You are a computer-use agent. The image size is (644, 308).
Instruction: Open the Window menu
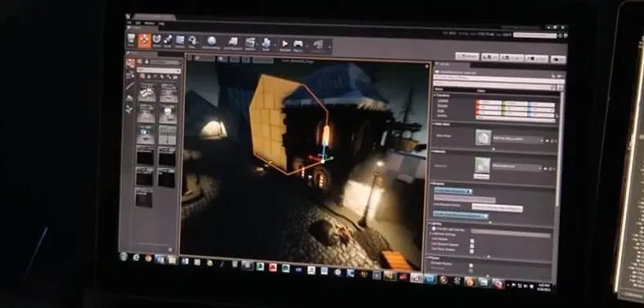tap(150, 23)
